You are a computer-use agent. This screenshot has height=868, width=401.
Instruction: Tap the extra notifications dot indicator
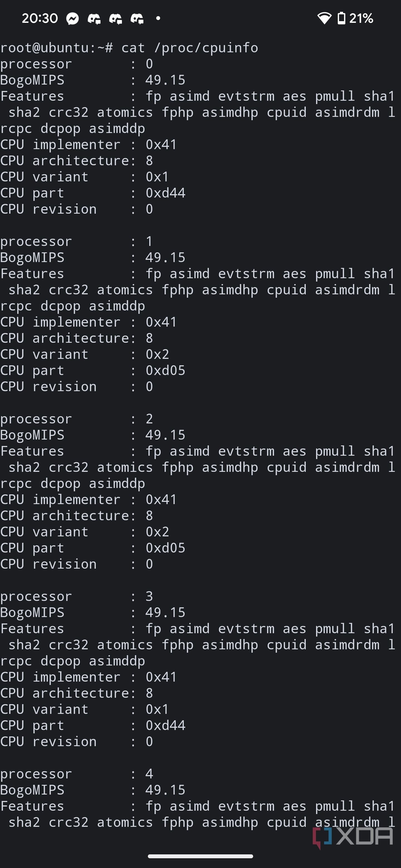coord(158,18)
